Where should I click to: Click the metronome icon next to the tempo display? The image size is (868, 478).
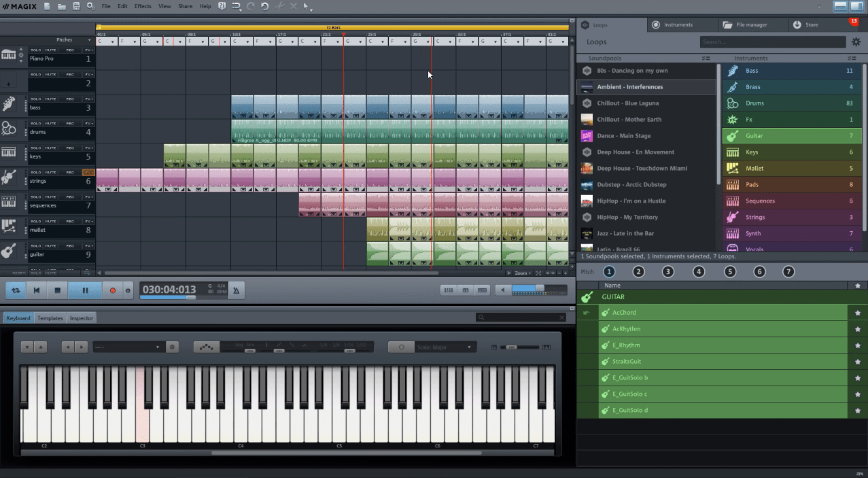pyautogui.click(x=236, y=290)
